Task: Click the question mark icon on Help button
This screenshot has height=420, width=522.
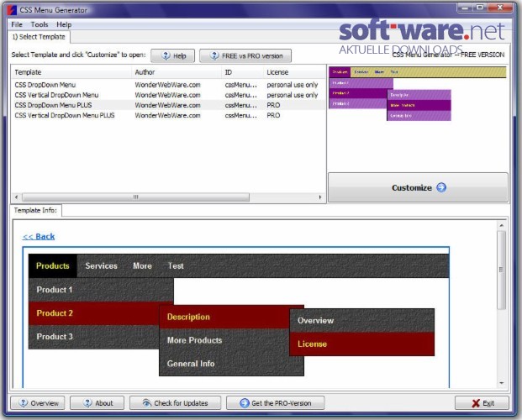Action: tap(166, 56)
